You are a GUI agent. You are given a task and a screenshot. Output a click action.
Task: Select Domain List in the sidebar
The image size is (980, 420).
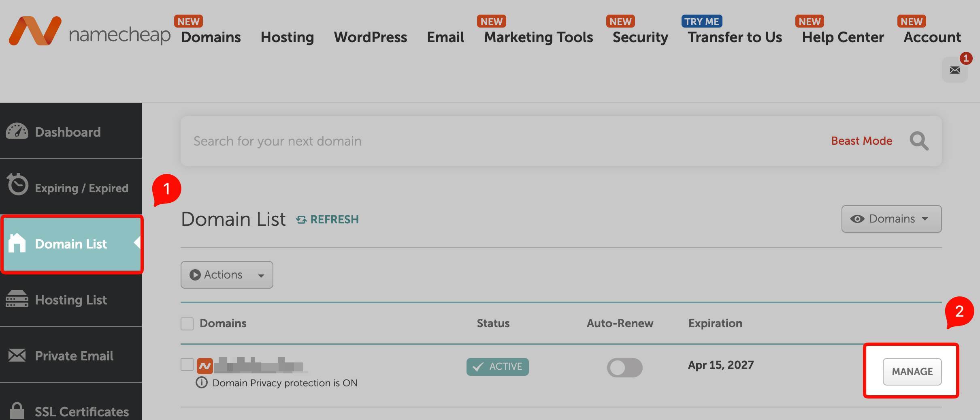point(71,244)
